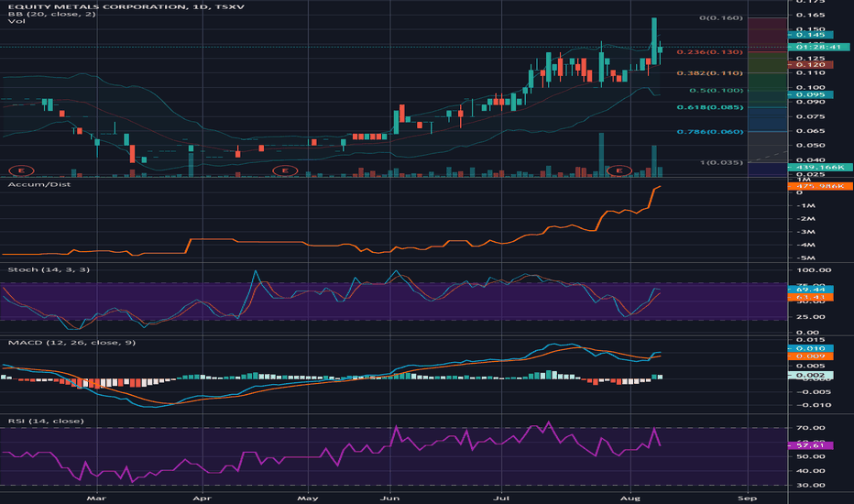
Task: Click the 0.145 upper band price tag
Action: pyautogui.click(x=810, y=35)
